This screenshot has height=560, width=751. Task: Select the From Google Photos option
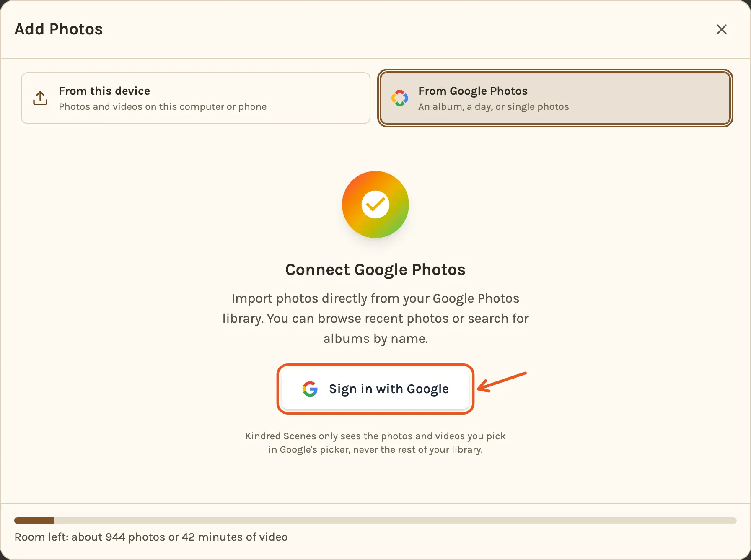pos(555,98)
